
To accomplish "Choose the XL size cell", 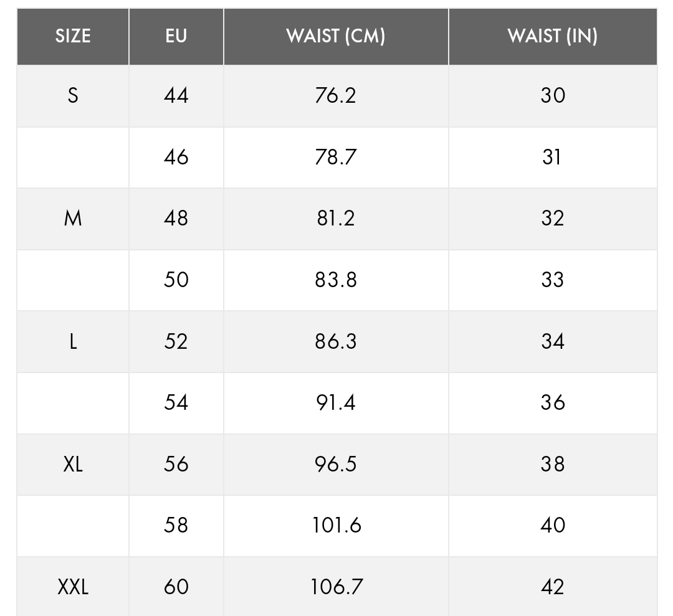I will pyautogui.click(x=73, y=464).
